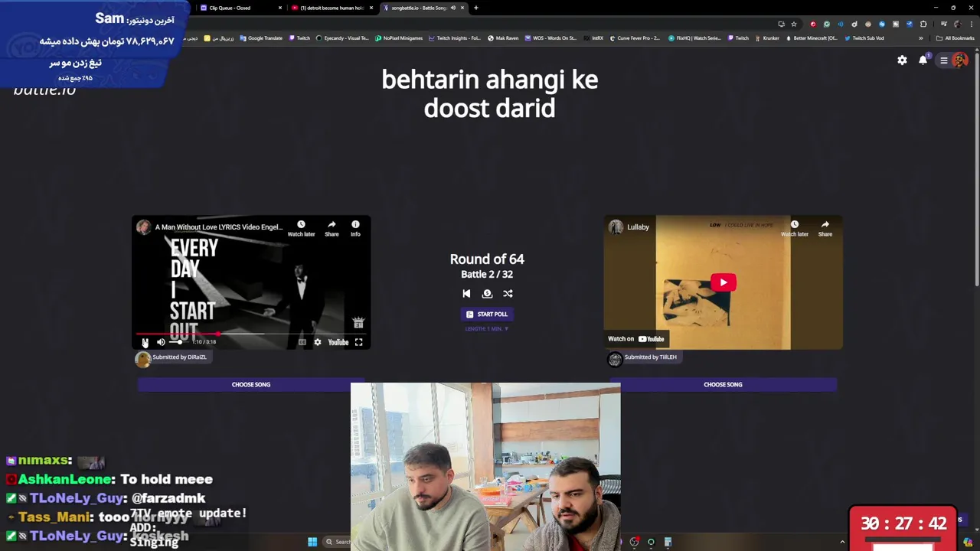Expand the hidden bookmarks chevron
The height and width of the screenshot is (551, 980).
pyautogui.click(x=921, y=38)
